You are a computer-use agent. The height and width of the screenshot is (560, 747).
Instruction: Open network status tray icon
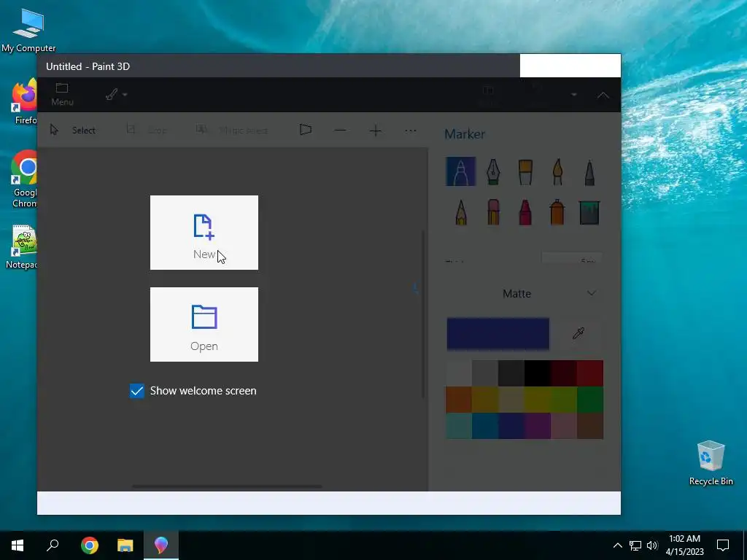click(635, 545)
